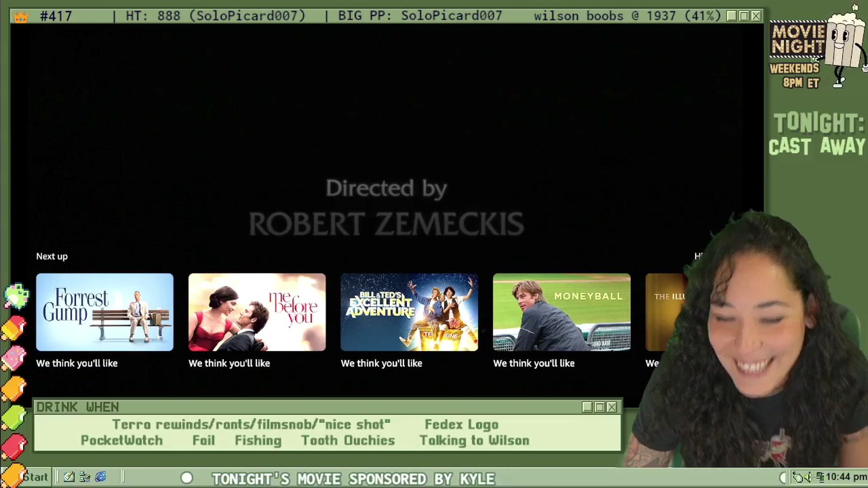Image resolution: width=868 pixels, height=488 pixels.
Task: Click the "TONIGHT:" heading on the right panel
Action: [x=819, y=123]
